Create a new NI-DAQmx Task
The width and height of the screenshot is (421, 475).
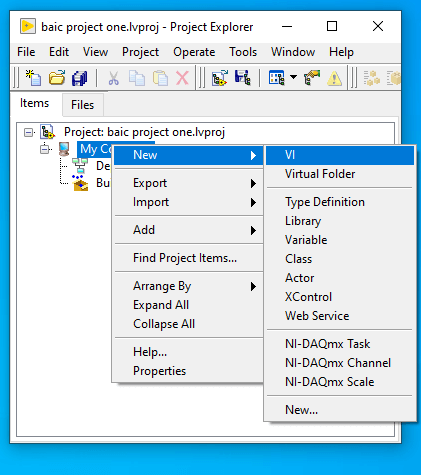pos(340,344)
